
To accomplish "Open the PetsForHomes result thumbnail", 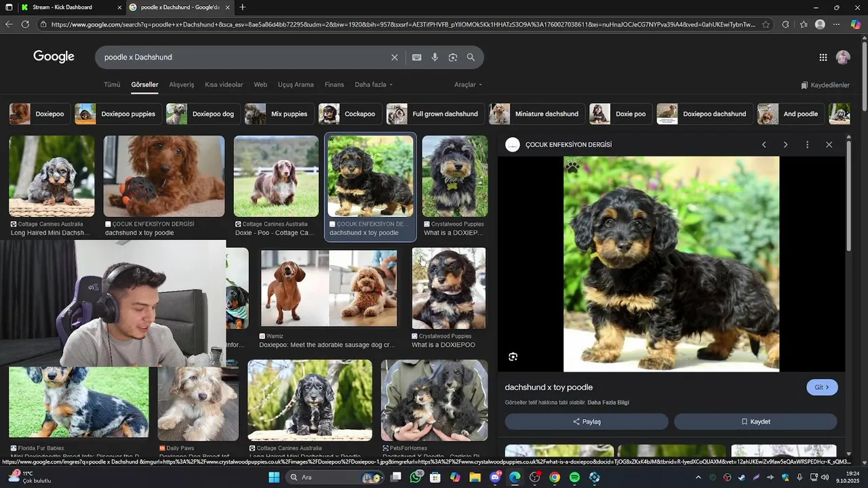I will pos(434,400).
